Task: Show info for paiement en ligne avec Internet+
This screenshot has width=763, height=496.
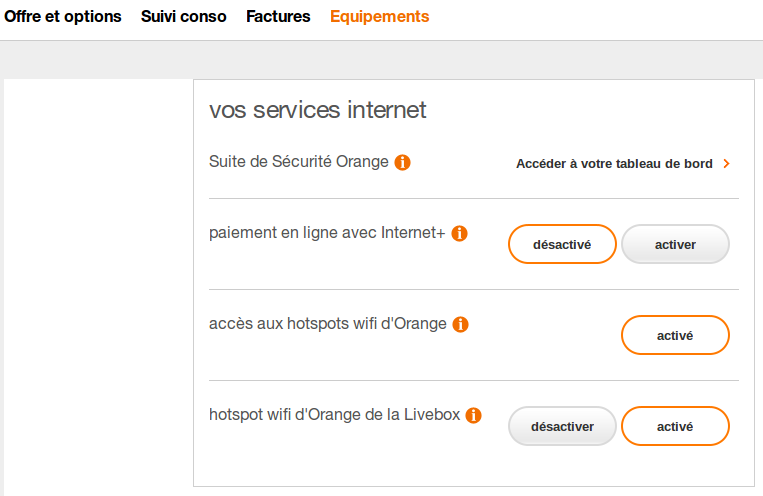Action: pyautogui.click(x=460, y=234)
